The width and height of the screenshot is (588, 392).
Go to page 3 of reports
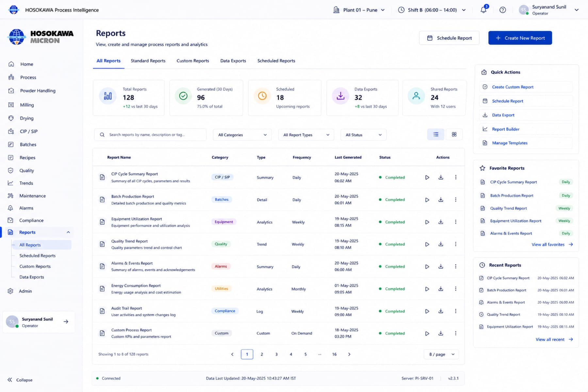pyautogui.click(x=276, y=354)
